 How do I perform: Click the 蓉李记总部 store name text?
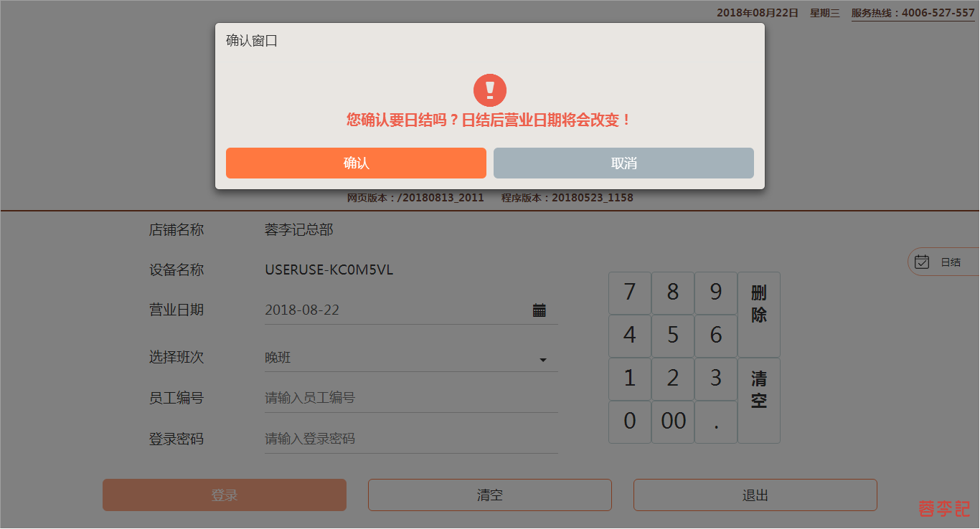299,230
